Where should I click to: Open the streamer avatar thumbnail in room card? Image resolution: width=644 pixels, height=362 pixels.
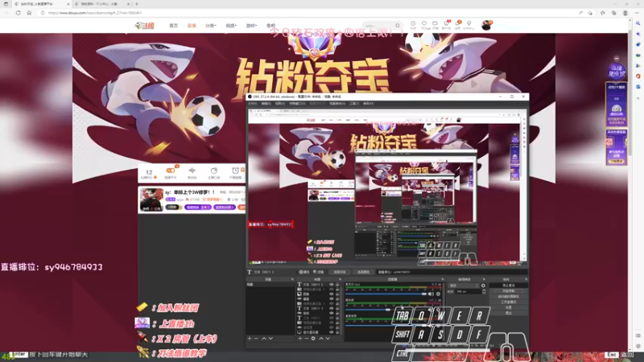pos(151,200)
